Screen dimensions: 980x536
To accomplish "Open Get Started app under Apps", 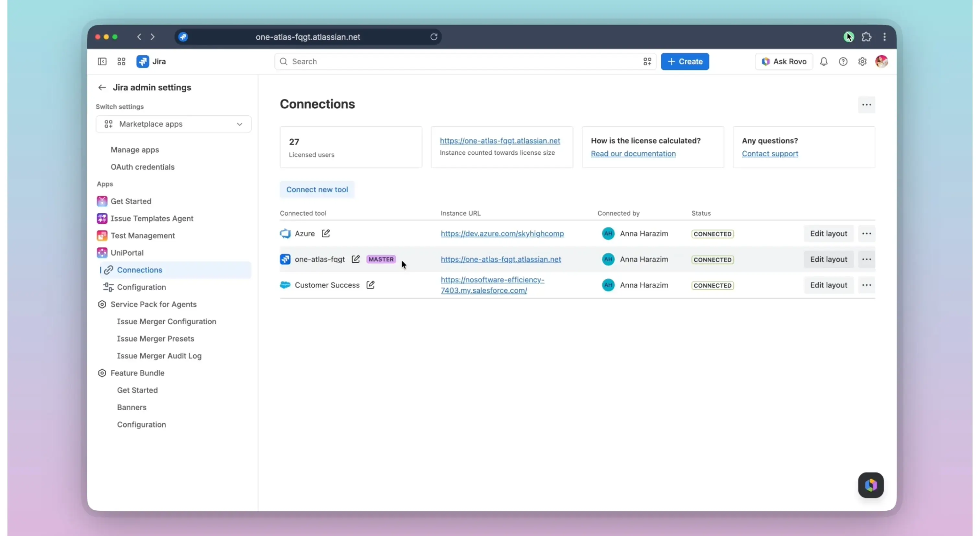I will (131, 201).
